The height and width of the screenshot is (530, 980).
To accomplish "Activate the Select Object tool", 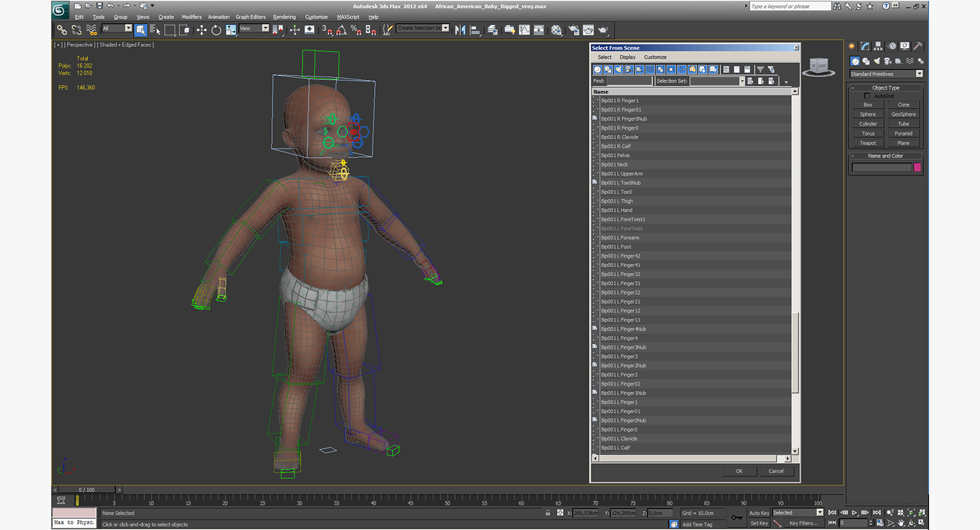I will 140,30.
